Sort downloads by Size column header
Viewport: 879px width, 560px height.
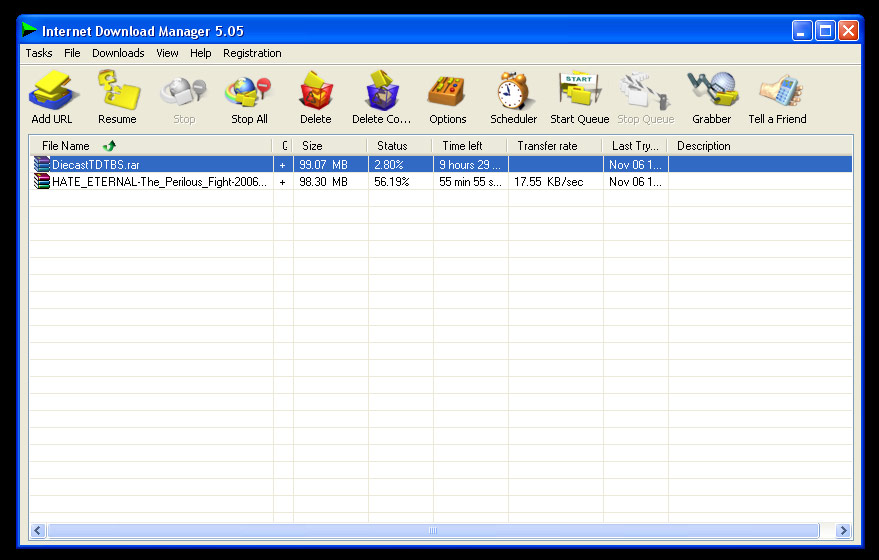point(313,146)
